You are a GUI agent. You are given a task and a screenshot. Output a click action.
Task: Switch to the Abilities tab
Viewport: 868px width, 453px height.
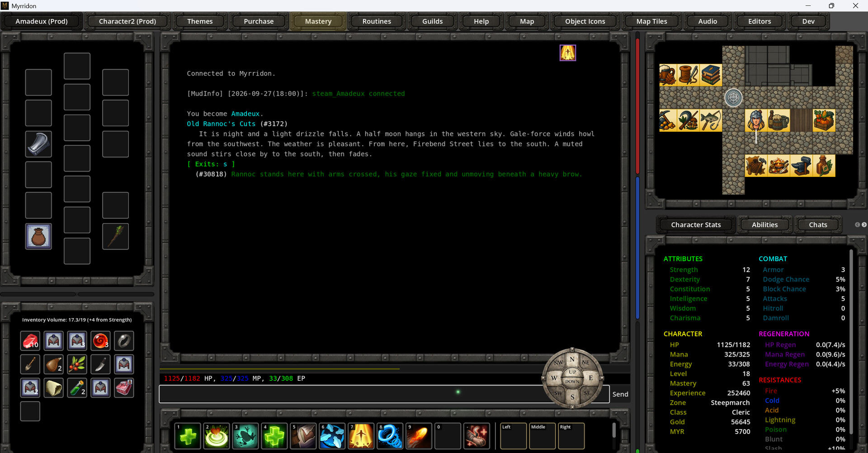[765, 225]
